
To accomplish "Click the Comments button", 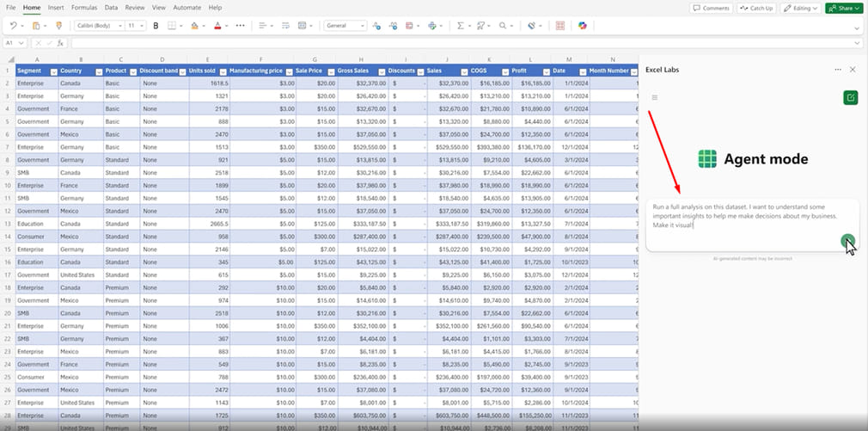I will pos(711,8).
